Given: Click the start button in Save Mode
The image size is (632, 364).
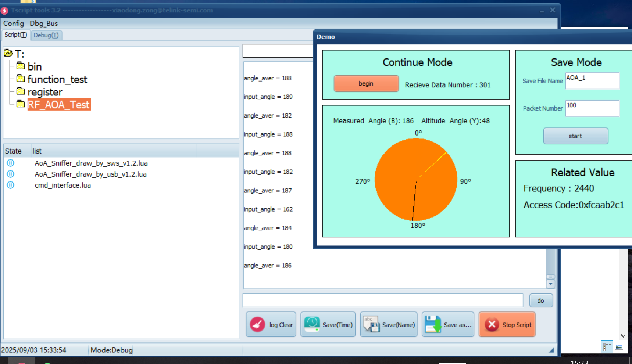Looking at the screenshot, I should coord(575,136).
